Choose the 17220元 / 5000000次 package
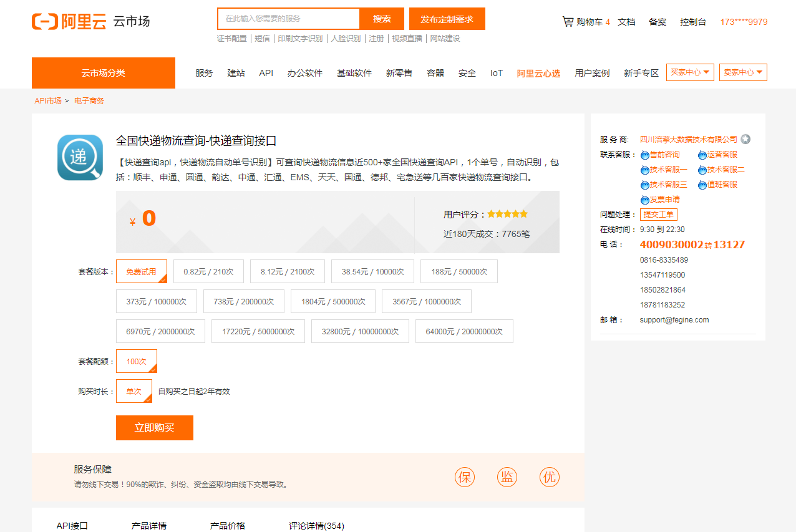This screenshot has height=532, width=796. (x=258, y=331)
